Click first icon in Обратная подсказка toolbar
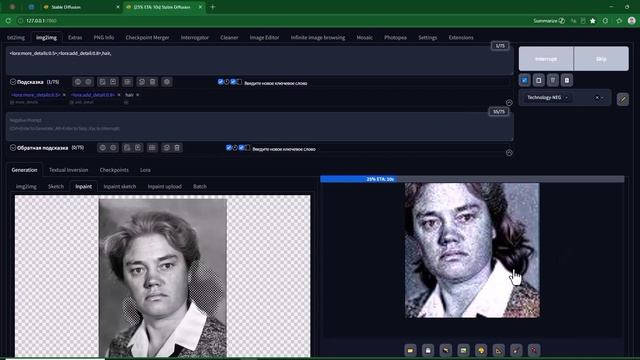Image resolution: width=640 pixels, height=360 pixels. click(103, 148)
